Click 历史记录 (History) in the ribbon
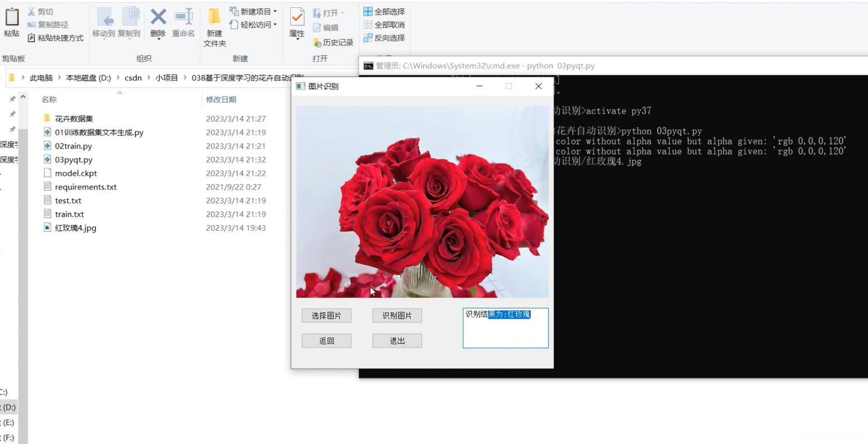 (x=333, y=43)
